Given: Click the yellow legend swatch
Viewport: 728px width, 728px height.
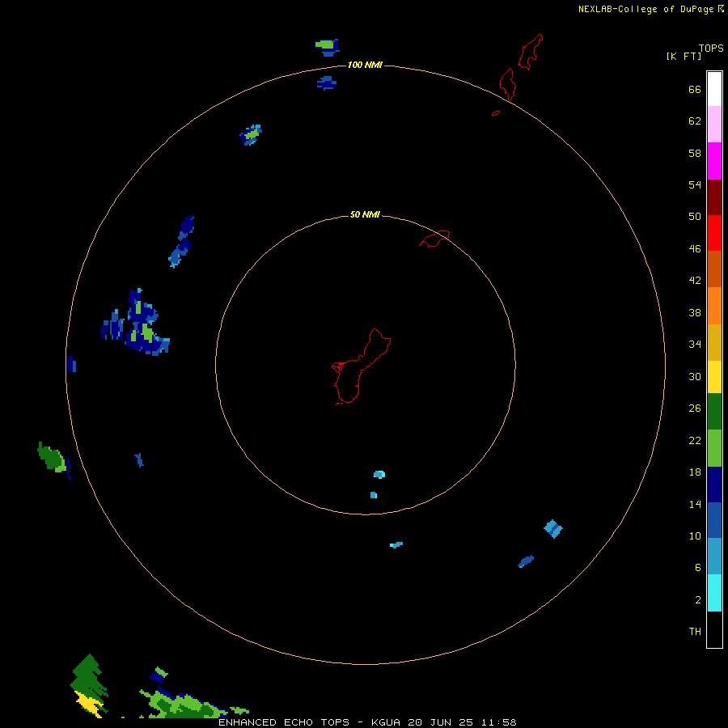Looking at the screenshot, I should coord(714,377).
